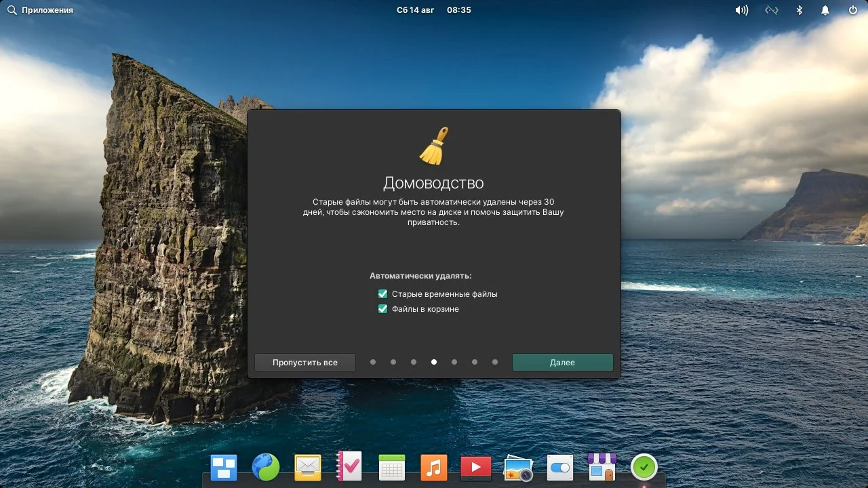Open the Calendar app from the dock
868x488 pixels.
click(391, 466)
